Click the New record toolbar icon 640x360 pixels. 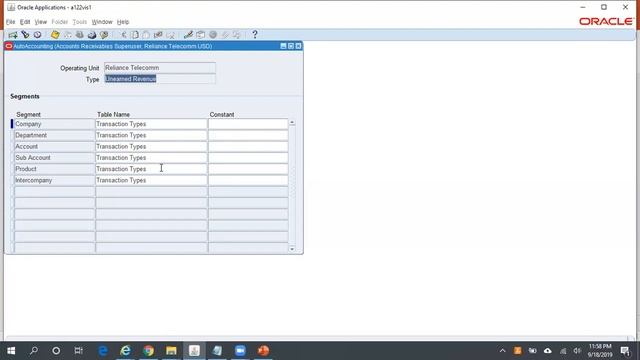pos(13,35)
